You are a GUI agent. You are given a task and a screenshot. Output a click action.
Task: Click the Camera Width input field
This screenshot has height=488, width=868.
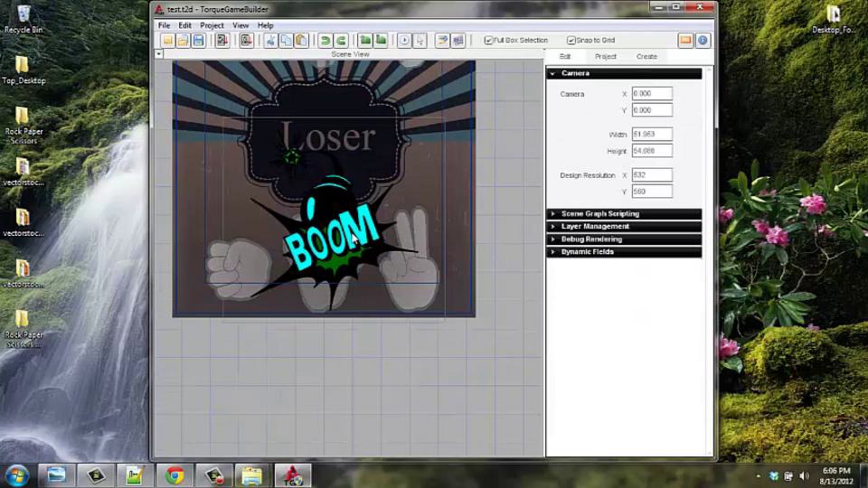point(652,134)
